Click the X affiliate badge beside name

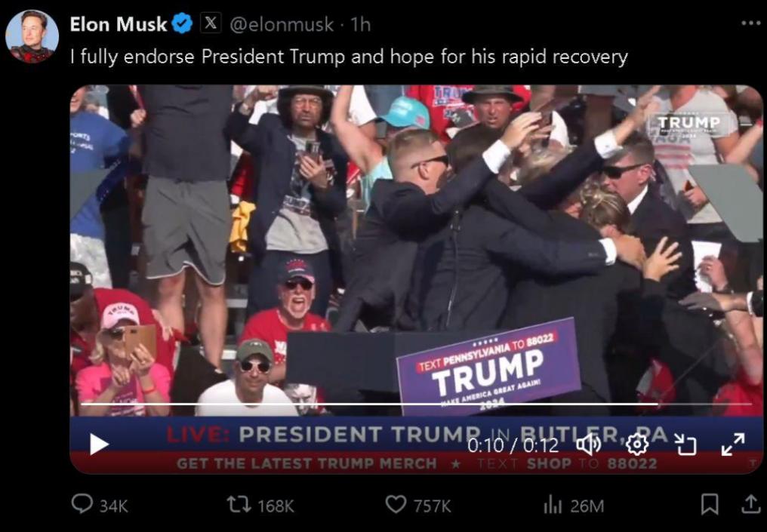211,23
